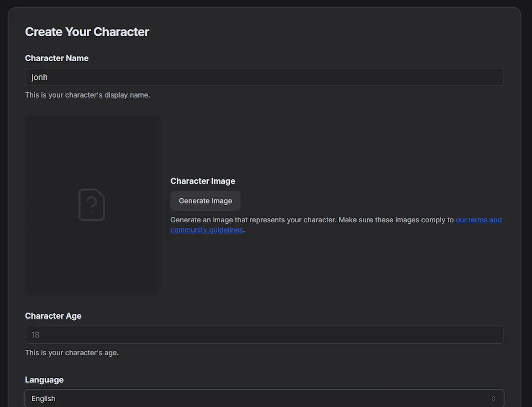Click the 'Character Name' label
The image size is (532, 407).
click(x=57, y=58)
